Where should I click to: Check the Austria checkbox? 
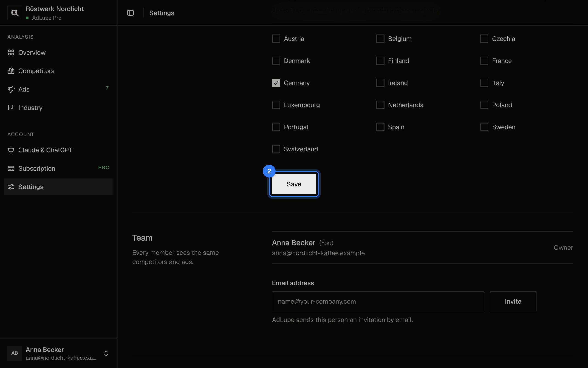pos(276,39)
